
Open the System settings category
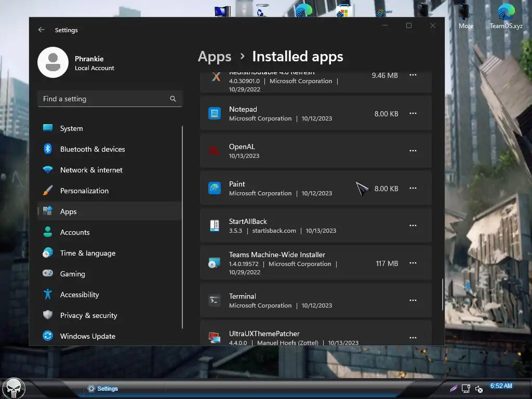(110, 128)
